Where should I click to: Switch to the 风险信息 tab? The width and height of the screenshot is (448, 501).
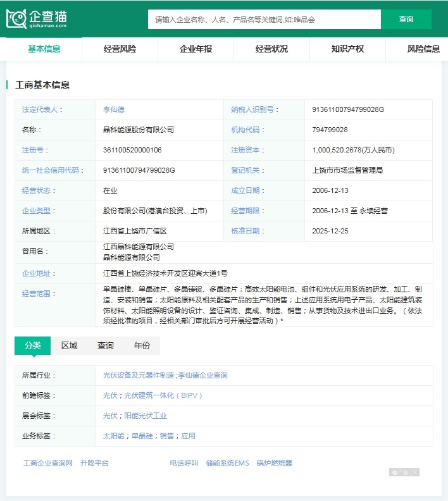coord(423,49)
